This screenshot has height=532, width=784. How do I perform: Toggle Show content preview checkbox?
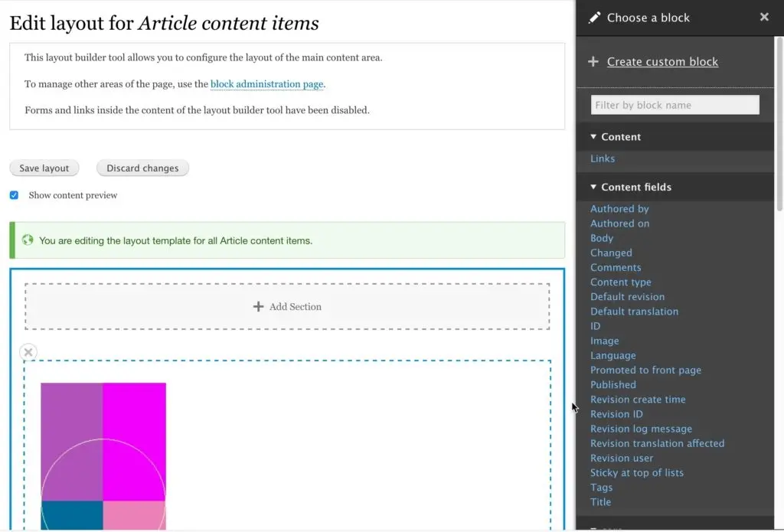click(14, 195)
